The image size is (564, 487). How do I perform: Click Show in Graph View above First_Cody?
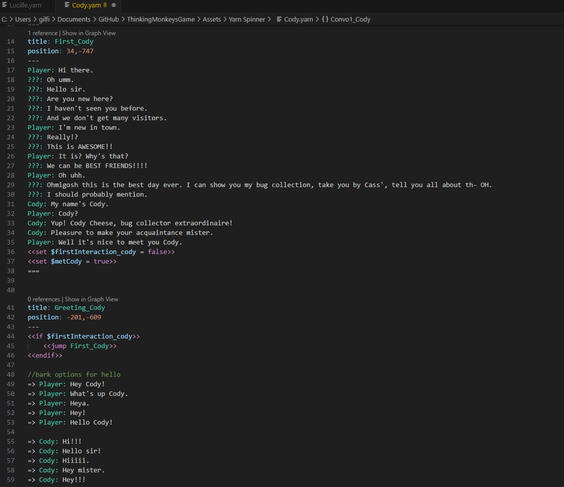pyautogui.click(x=89, y=33)
